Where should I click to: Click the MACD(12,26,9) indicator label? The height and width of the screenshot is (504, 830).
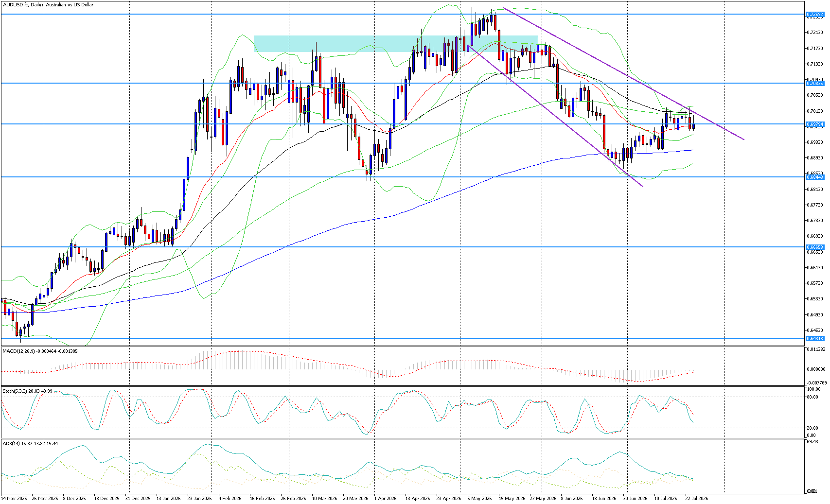[x=20, y=351]
